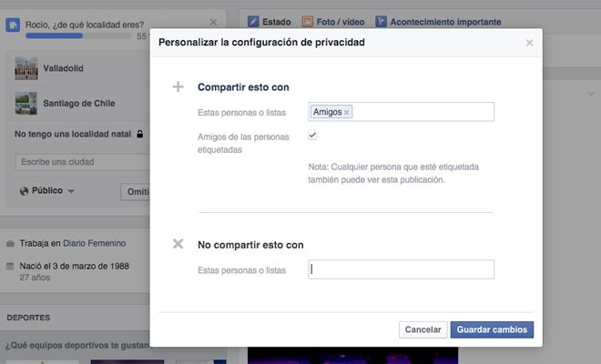Click the Santiago de Chile thumbnail
The height and width of the screenshot is (364, 601).
[x=26, y=104]
